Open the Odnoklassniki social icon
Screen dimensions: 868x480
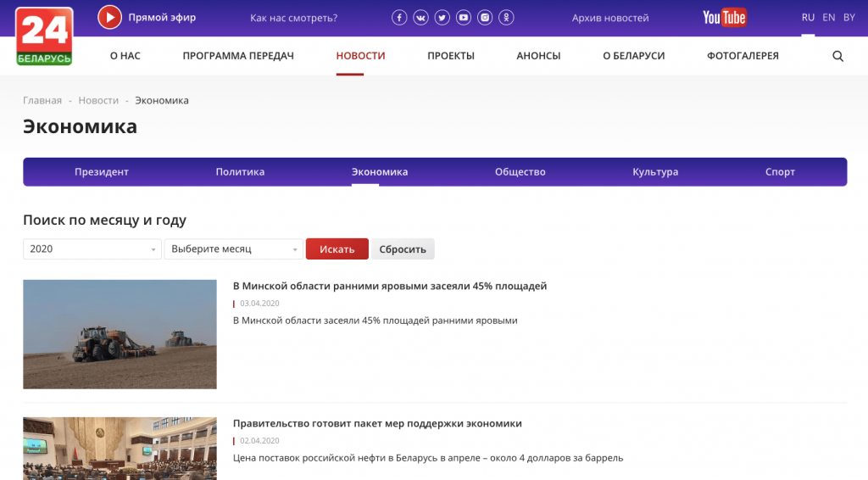[506, 18]
